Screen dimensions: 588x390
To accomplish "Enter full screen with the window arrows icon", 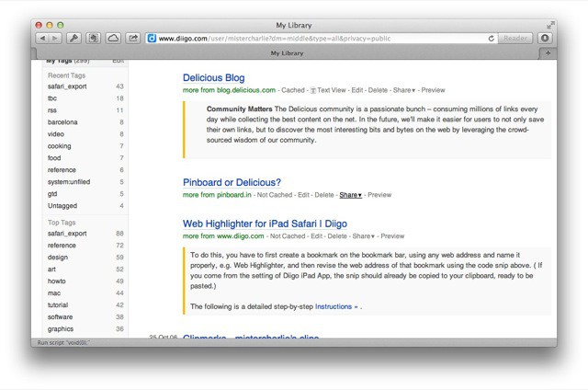I will [550, 24].
